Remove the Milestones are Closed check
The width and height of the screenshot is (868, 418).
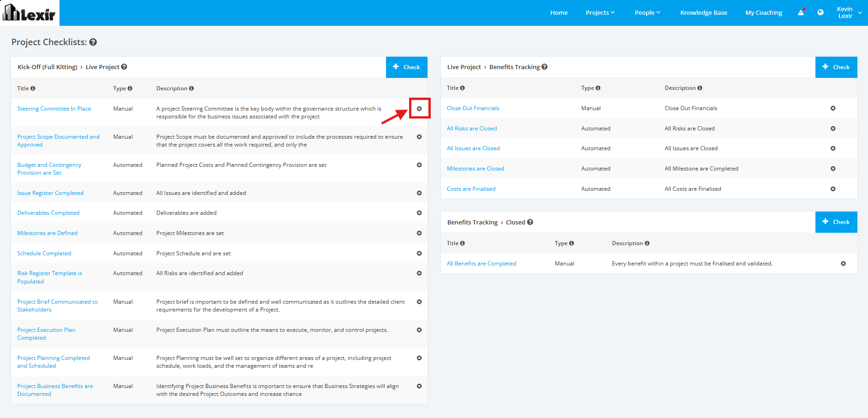point(833,169)
